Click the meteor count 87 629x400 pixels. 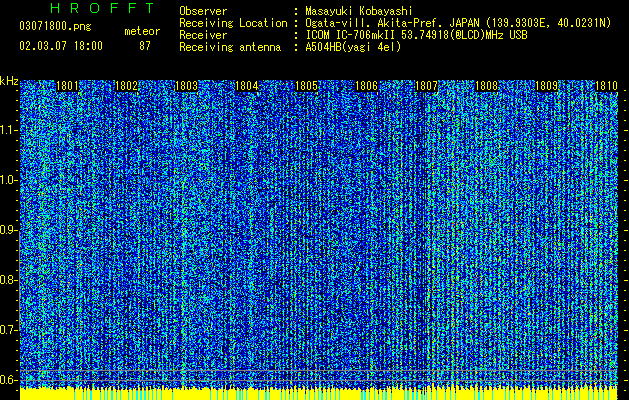(x=145, y=46)
